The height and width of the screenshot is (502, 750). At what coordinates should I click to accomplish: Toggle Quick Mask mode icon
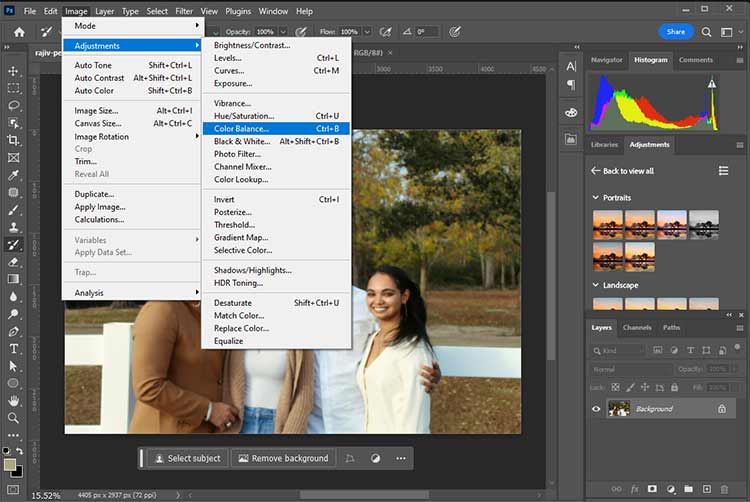pyautogui.click(x=13, y=490)
